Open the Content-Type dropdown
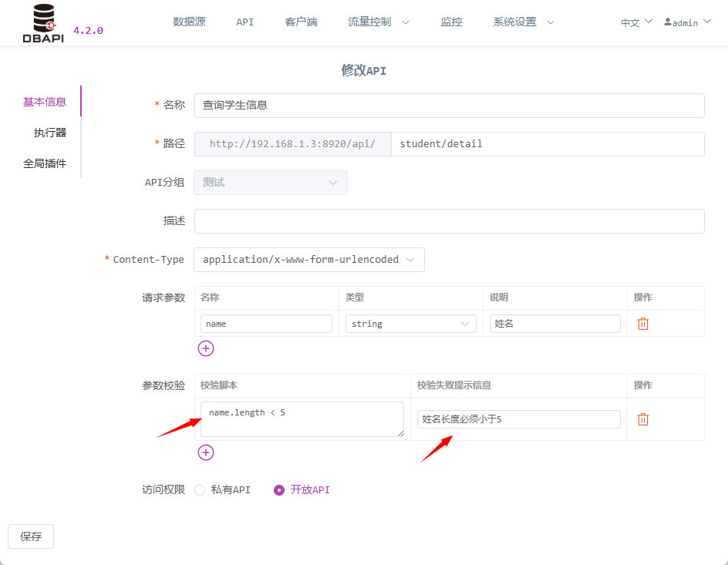This screenshot has width=728, height=565. click(x=308, y=260)
